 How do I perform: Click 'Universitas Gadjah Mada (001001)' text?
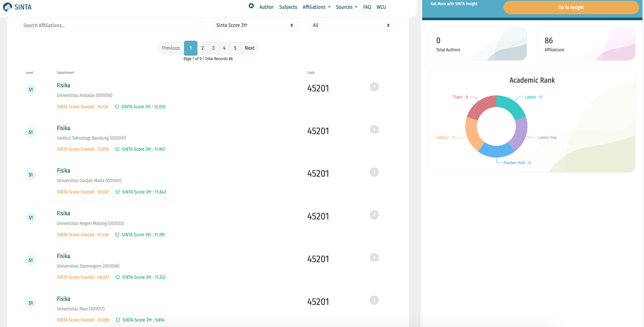click(x=89, y=181)
